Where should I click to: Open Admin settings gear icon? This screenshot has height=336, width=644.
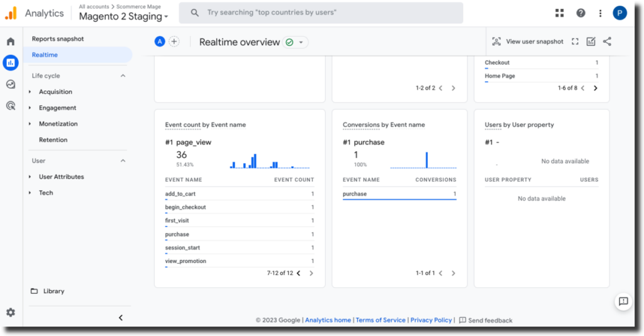click(11, 312)
